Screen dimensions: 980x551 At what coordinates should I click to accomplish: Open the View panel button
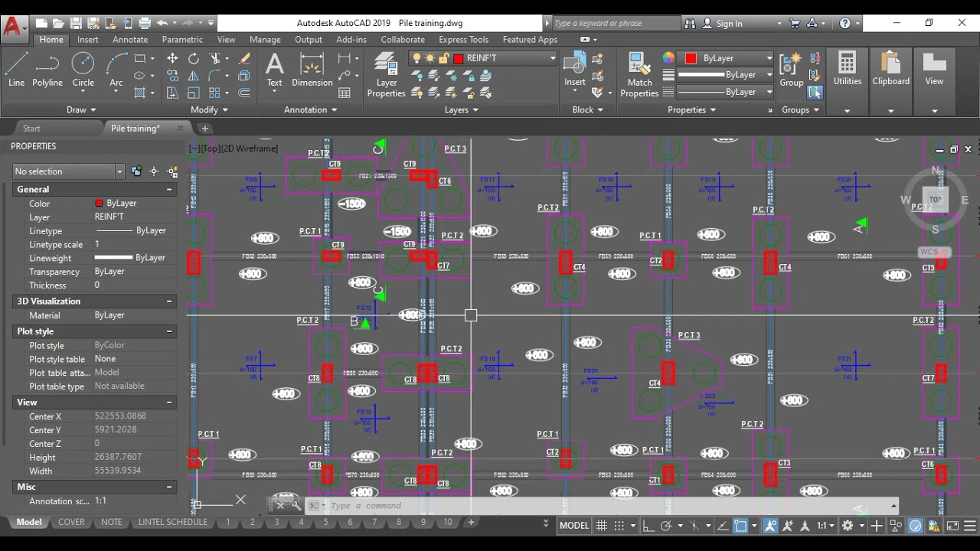(x=934, y=69)
